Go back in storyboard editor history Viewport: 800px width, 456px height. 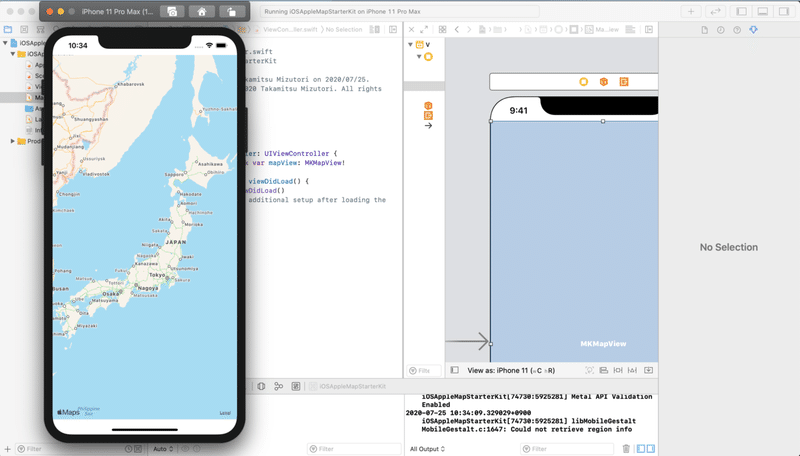[457, 30]
